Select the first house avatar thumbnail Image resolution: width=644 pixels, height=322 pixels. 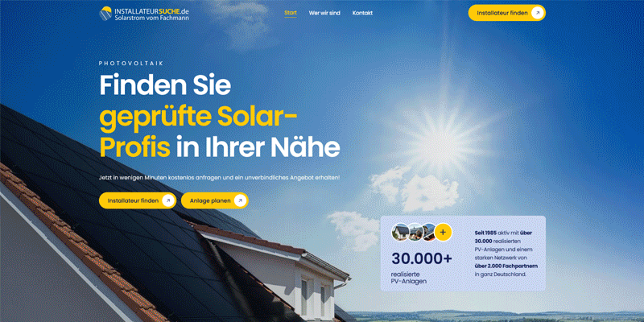pos(400,233)
